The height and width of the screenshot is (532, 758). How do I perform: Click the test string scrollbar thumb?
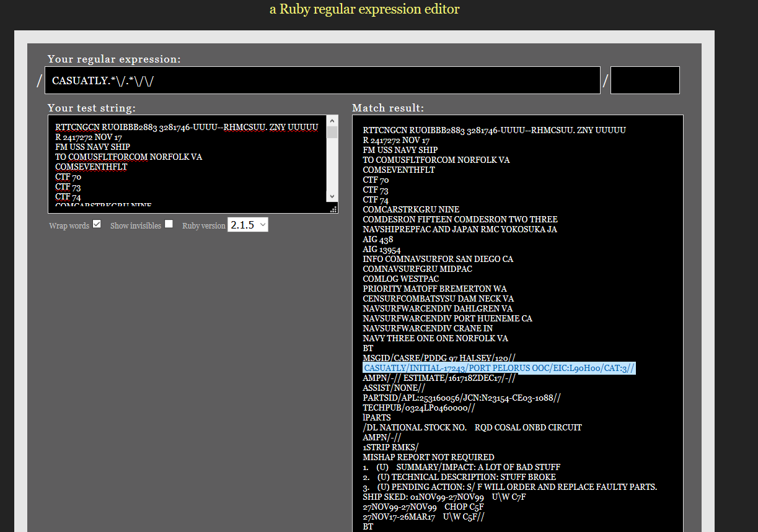pyautogui.click(x=332, y=133)
